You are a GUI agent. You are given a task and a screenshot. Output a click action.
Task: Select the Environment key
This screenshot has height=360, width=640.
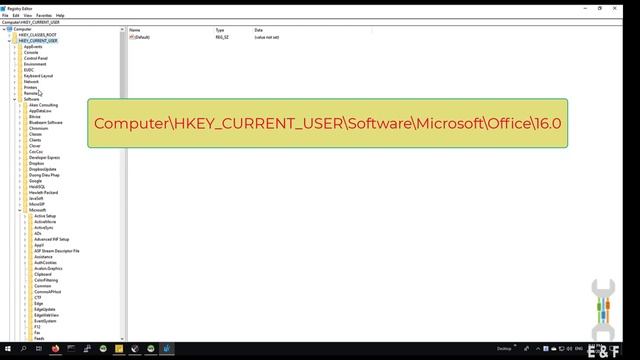pos(35,64)
